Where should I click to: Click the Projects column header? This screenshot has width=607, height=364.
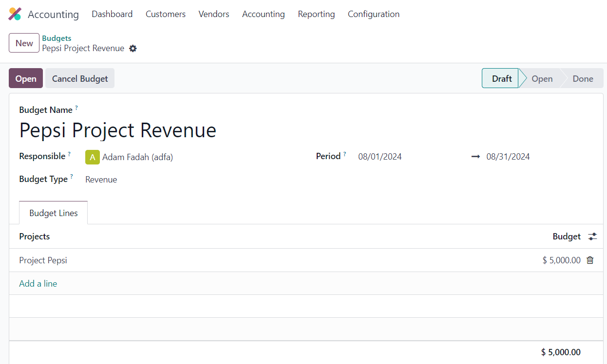35,237
